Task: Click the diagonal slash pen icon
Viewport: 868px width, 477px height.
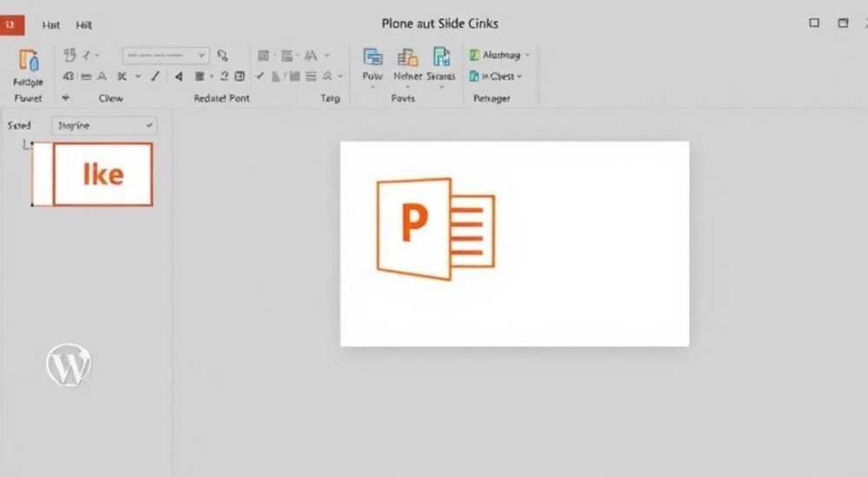Action: 155,76
